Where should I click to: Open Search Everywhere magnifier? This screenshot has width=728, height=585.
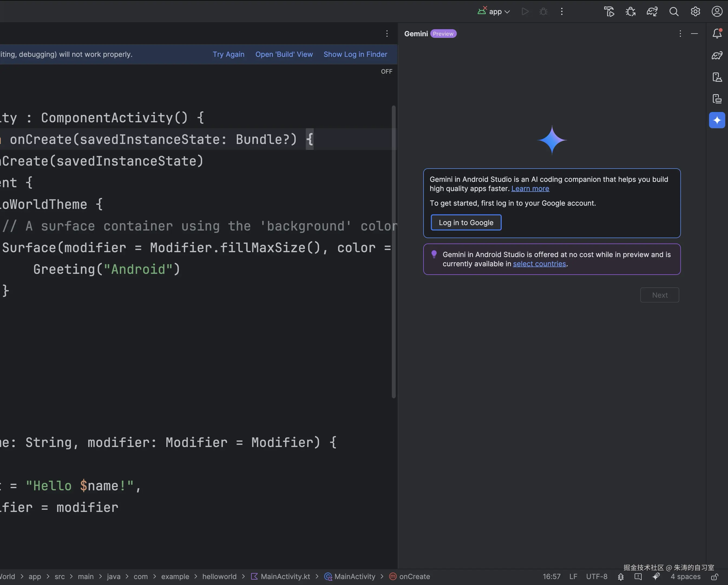point(674,12)
